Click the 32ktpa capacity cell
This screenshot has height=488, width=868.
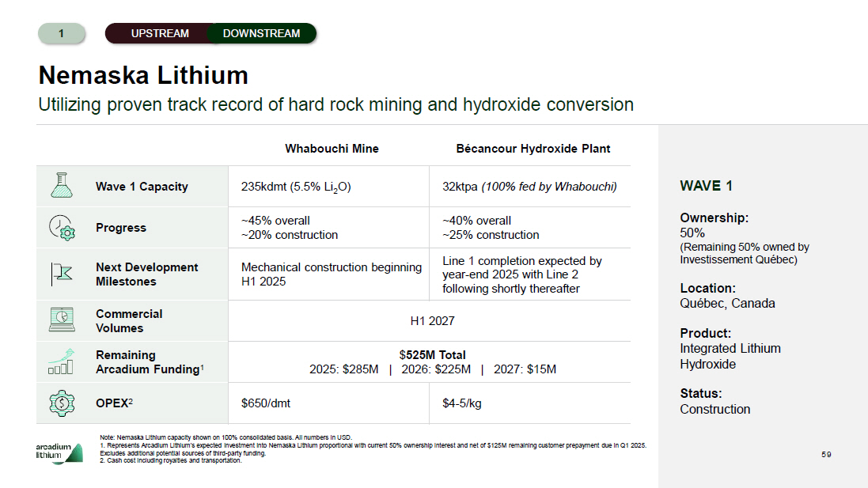pyautogui.click(x=529, y=187)
